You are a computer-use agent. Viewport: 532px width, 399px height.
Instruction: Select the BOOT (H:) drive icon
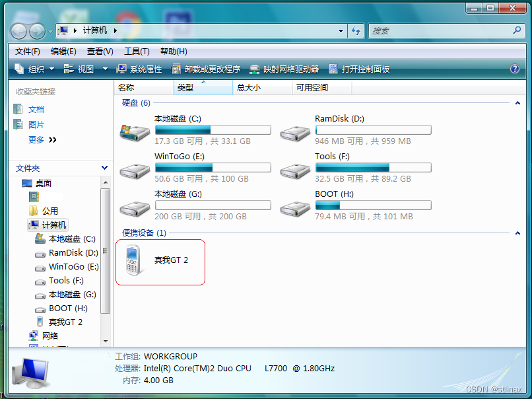295,209
